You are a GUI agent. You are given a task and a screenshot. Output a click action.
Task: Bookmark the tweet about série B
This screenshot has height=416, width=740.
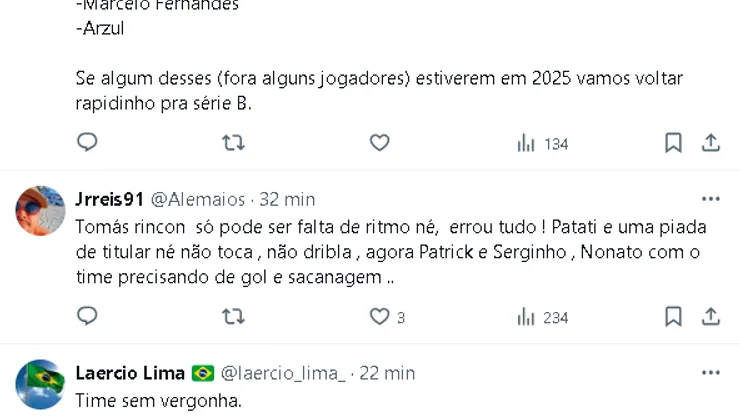pyautogui.click(x=673, y=143)
